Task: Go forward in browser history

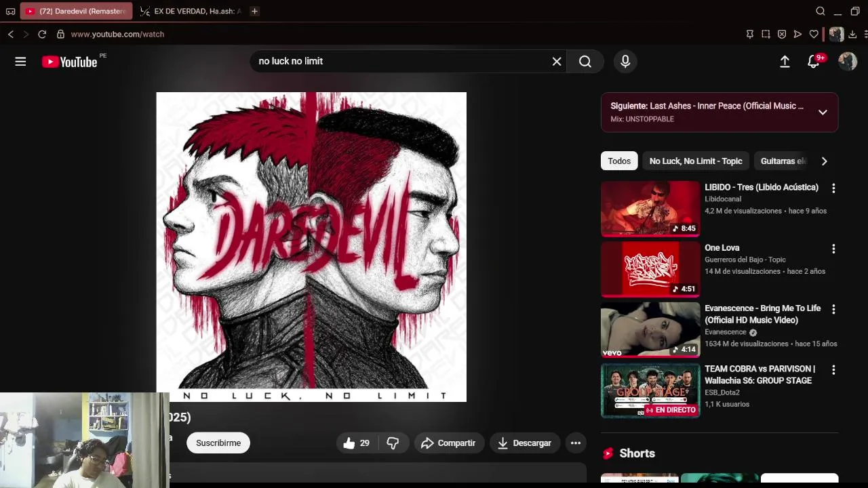Action: [x=26, y=34]
